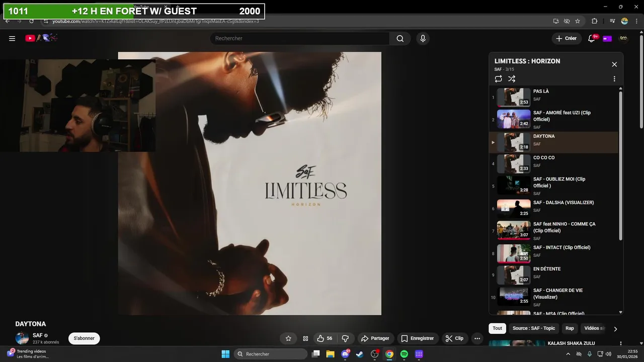Click the purple icon beside the bell
The height and width of the screenshot is (362, 644).
tap(607, 38)
